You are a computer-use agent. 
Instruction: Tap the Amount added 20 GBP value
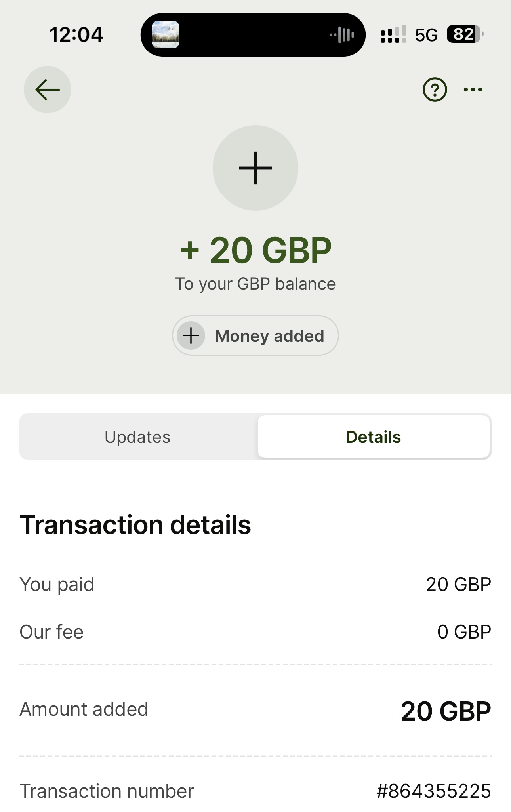[446, 711]
